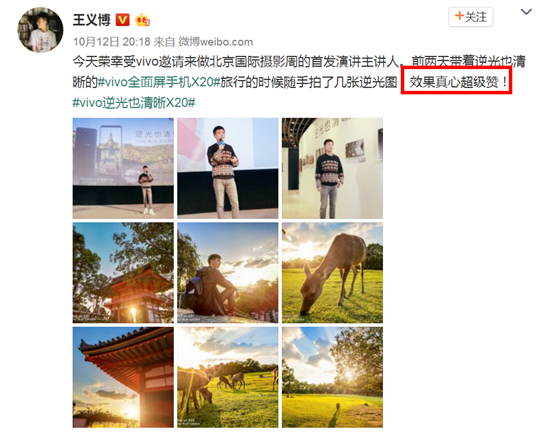550x435 pixels.
Task: Open the #vivo逆光也清晰X20# hashtag
Action: point(134,103)
